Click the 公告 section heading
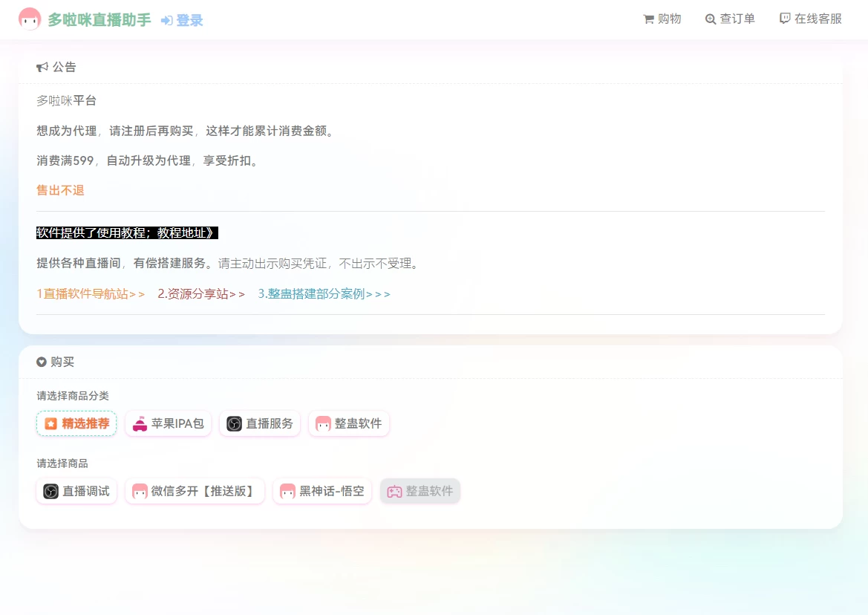 click(64, 67)
